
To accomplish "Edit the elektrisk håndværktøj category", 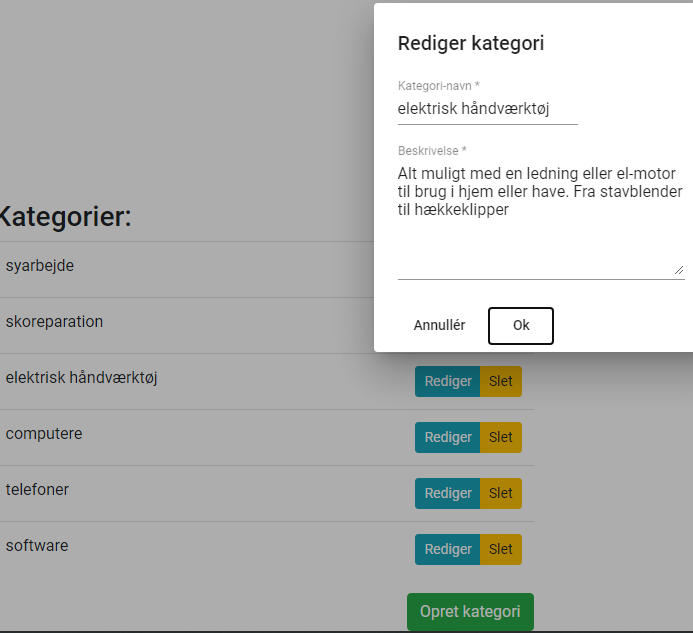I will pos(447,381).
